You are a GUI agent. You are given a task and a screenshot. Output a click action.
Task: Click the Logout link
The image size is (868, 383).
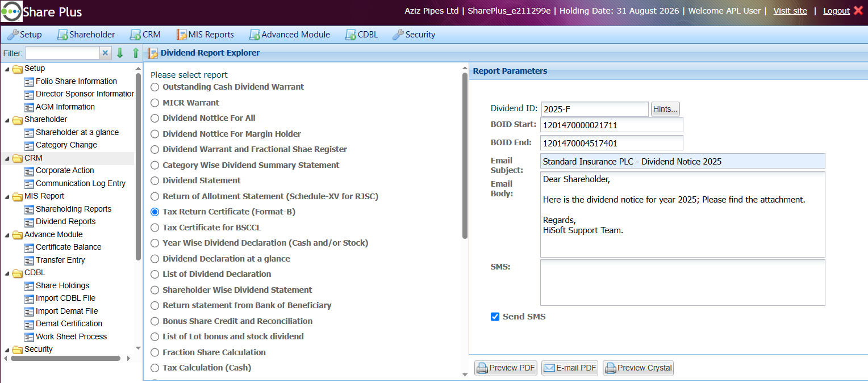[836, 11]
